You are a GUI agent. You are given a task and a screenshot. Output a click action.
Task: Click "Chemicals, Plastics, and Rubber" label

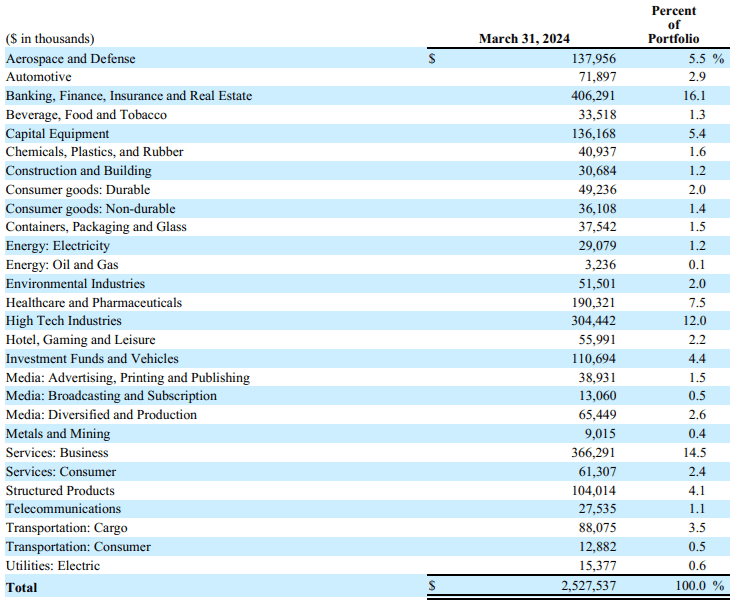point(95,152)
